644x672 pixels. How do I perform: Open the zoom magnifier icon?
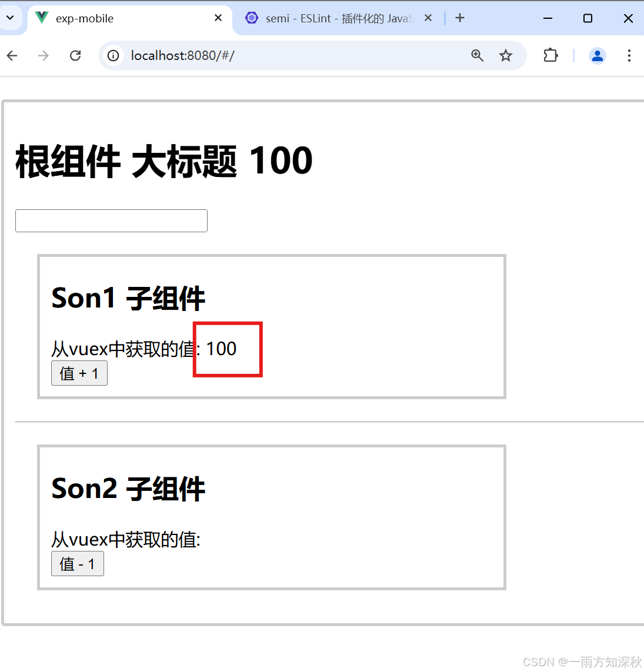point(477,56)
